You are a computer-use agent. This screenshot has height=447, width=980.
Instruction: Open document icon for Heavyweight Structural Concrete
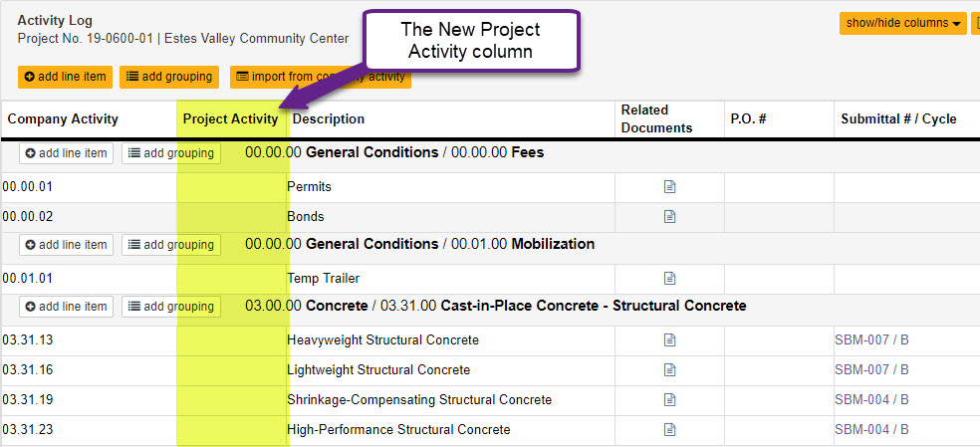pos(670,339)
